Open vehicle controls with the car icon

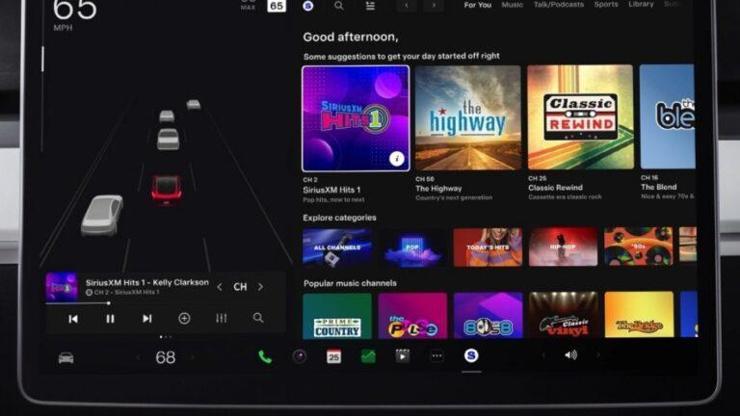click(x=66, y=358)
